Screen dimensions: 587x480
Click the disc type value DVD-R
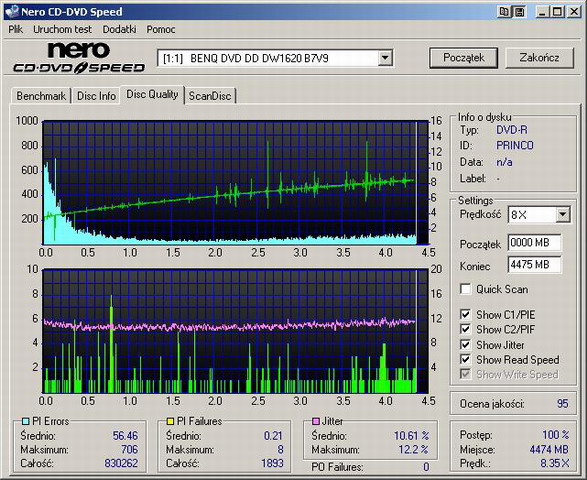(x=512, y=130)
